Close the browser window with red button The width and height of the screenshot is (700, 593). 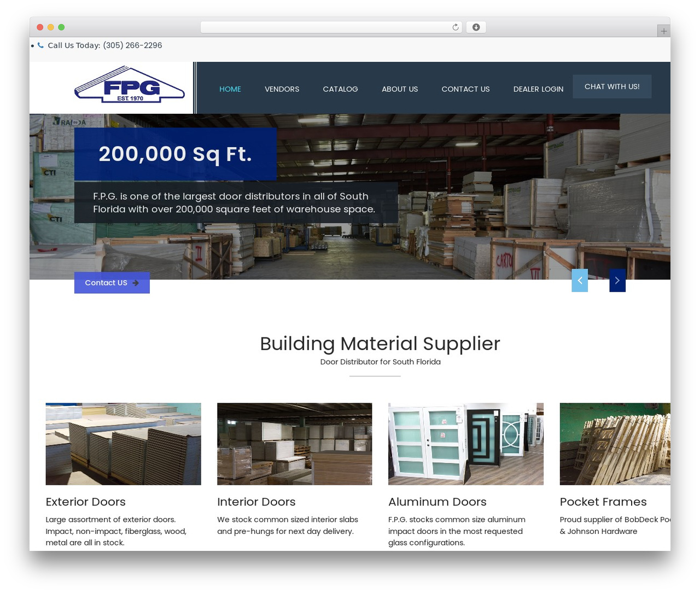pos(40,27)
